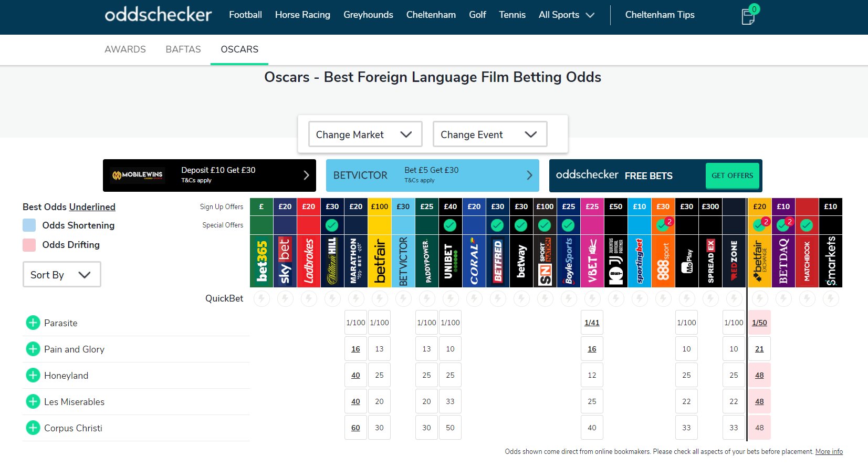Select the Paddy Power logo column

coord(427,261)
